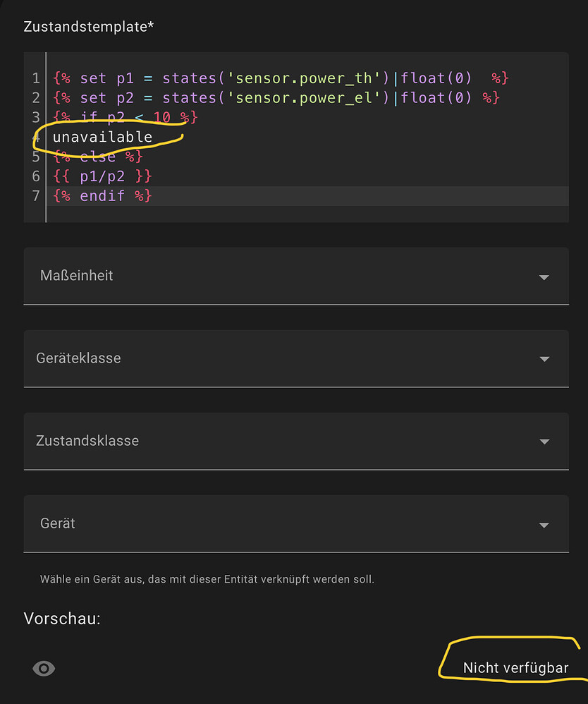Expand the Maßeinheit selection list
Image resolution: width=588 pixels, height=704 pixels.
coord(544,276)
